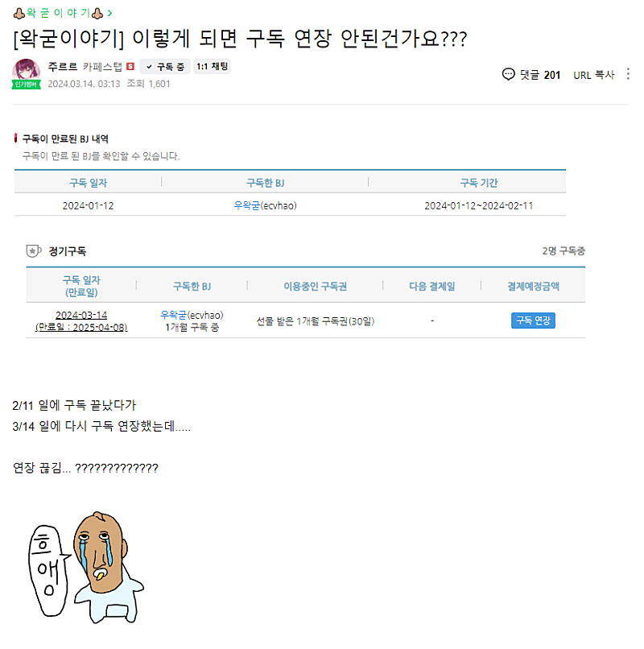Copy link with URL 복사

click(x=593, y=75)
